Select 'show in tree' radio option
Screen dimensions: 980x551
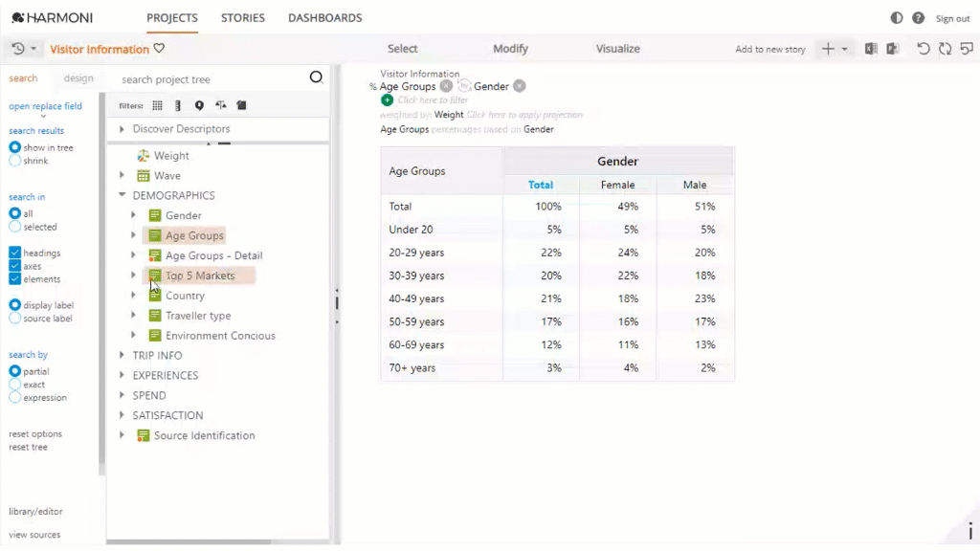(x=15, y=147)
